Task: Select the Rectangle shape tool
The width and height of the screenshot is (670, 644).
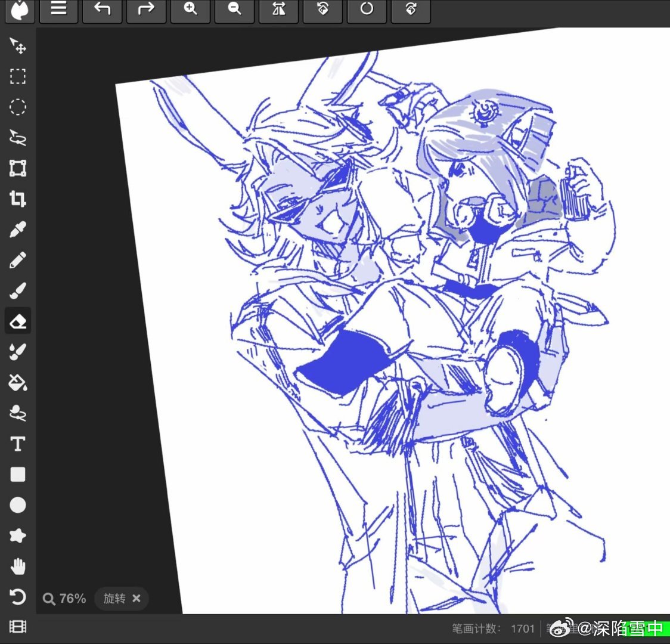Action: pyautogui.click(x=17, y=474)
